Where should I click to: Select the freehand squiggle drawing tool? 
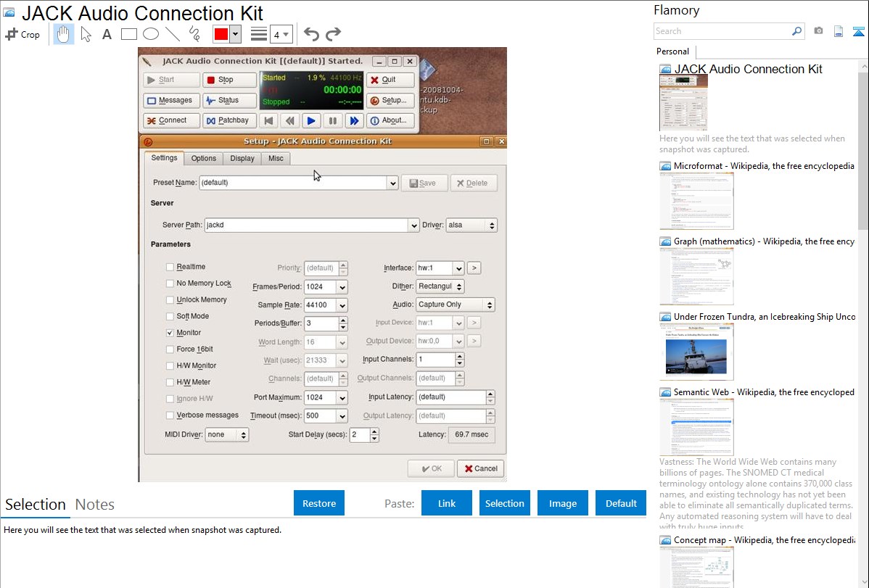194,34
